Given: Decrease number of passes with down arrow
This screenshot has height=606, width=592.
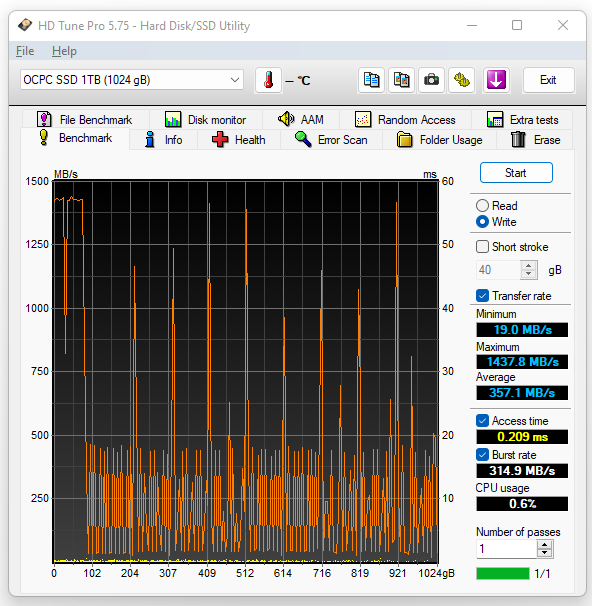Looking at the screenshot, I should pos(544,553).
